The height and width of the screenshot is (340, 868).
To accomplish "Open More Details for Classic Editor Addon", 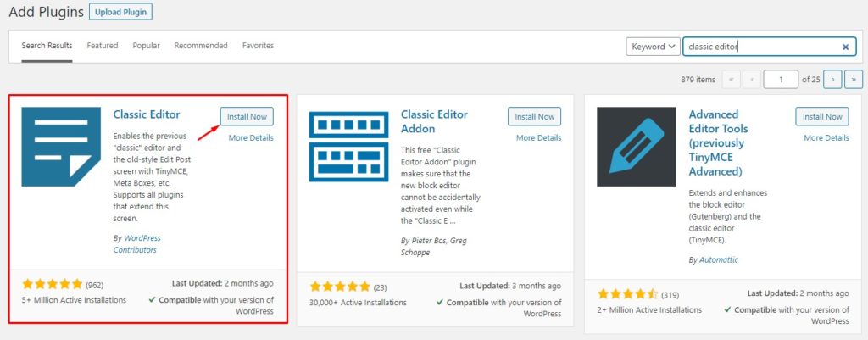I will [538, 138].
